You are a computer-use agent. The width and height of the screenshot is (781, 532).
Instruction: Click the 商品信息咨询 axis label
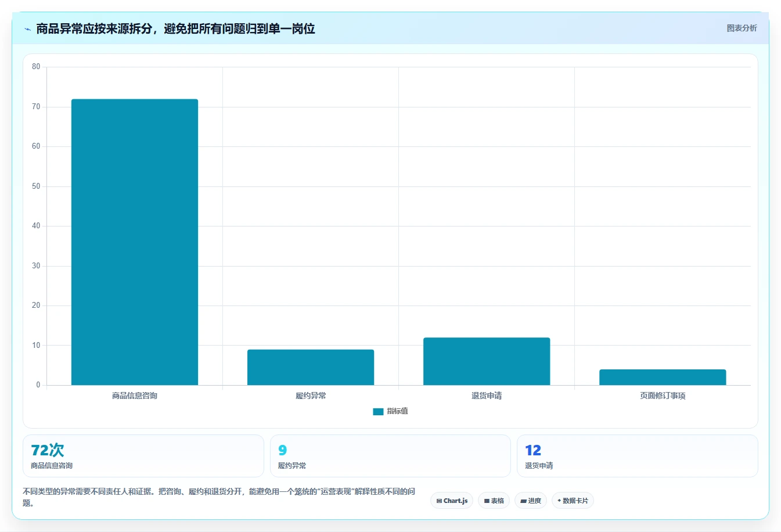135,396
